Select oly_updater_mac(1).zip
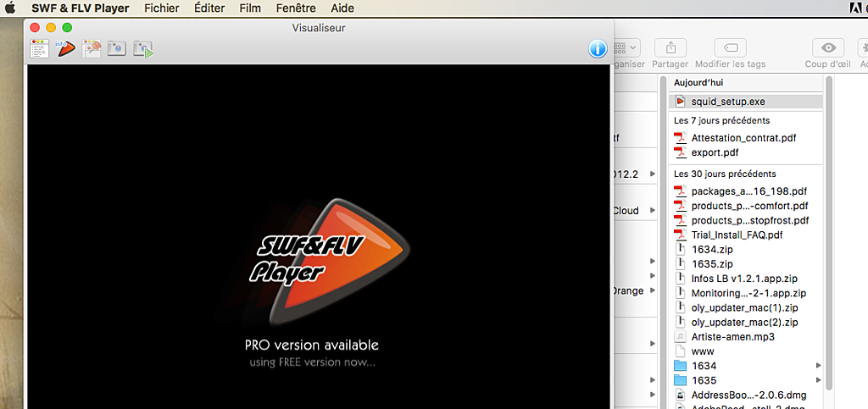 746,307
